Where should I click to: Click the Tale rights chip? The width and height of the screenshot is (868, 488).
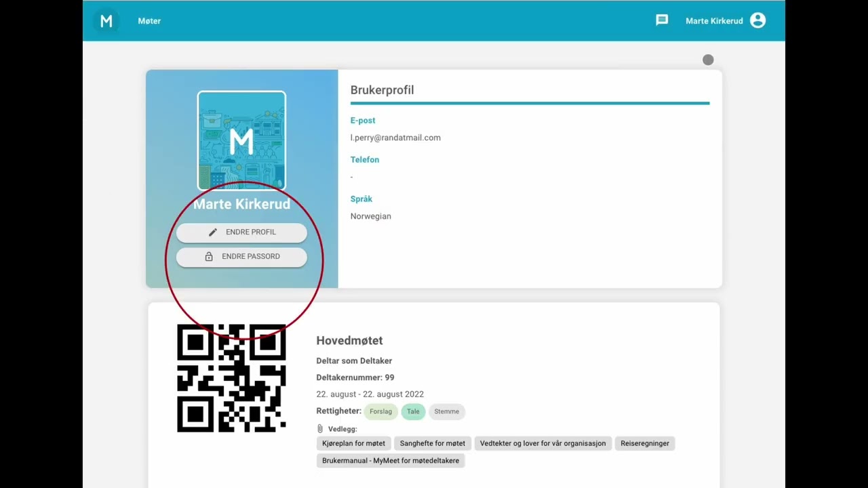pyautogui.click(x=413, y=411)
